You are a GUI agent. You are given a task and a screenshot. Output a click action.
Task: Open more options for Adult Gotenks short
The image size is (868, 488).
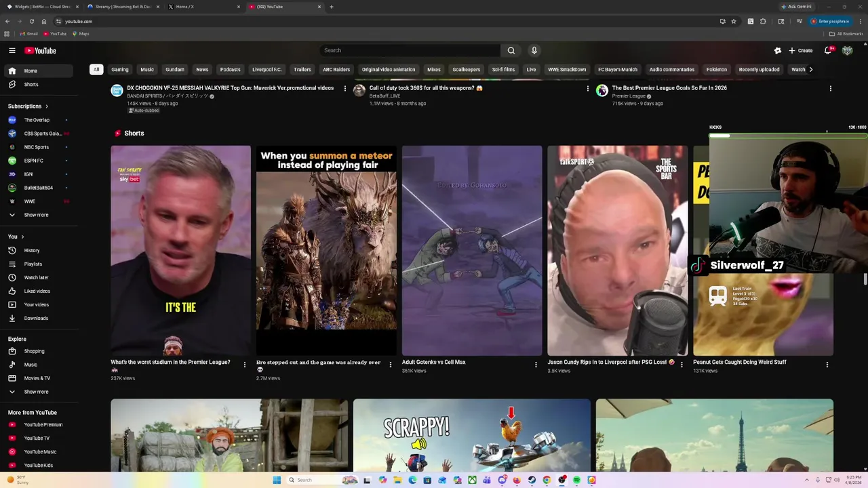coord(536,365)
